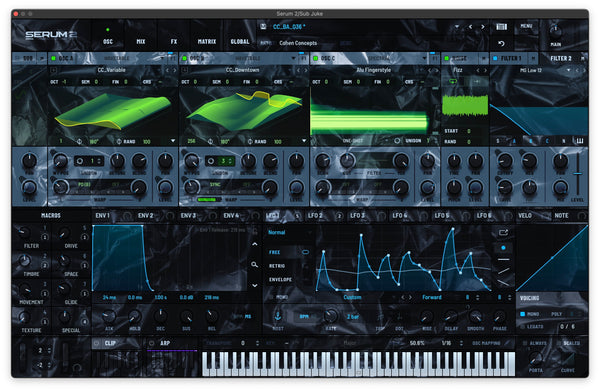The height and width of the screenshot is (391, 600).
Task: Select the flat line LFO draw tool
Action: coord(503,259)
